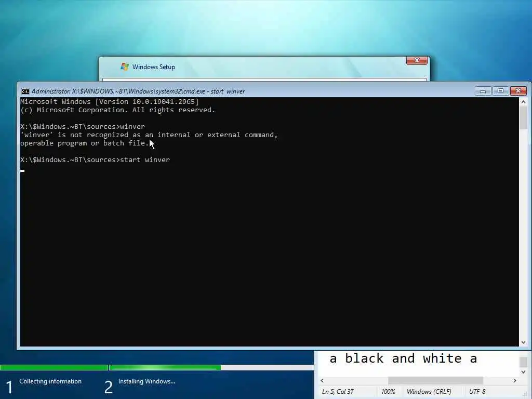Maximize the Command Prompt window
The width and height of the screenshot is (532, 399).
pyautogui.click(x=500, y=91)
